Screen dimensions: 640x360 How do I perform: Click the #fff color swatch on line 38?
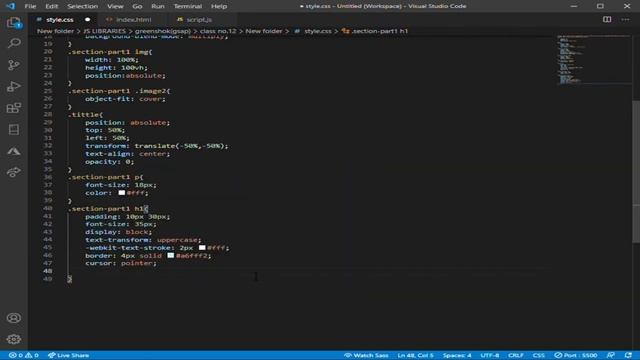coord(122,193)
